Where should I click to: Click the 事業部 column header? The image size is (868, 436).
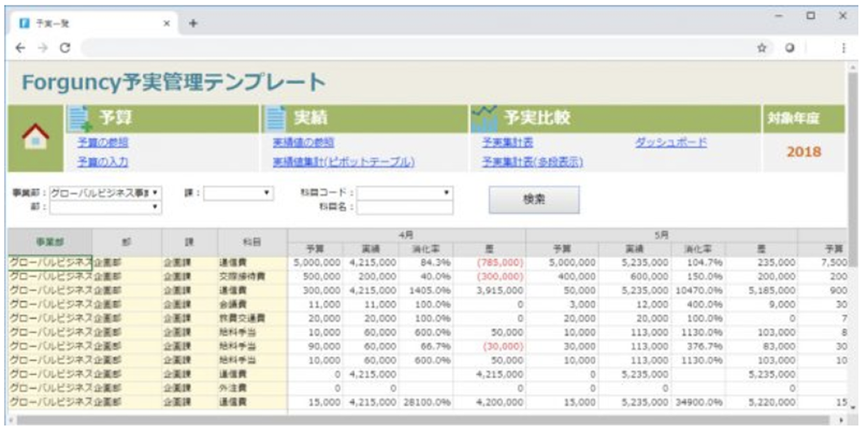[x=50, y=242]
